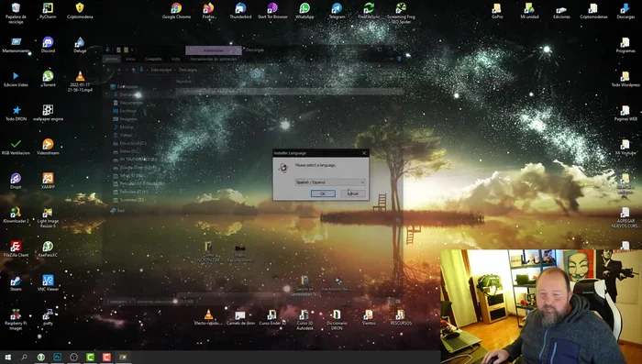Launch Google Chrome desktop shortcut
Screen dimensions: 642x364
coord(176,11)
